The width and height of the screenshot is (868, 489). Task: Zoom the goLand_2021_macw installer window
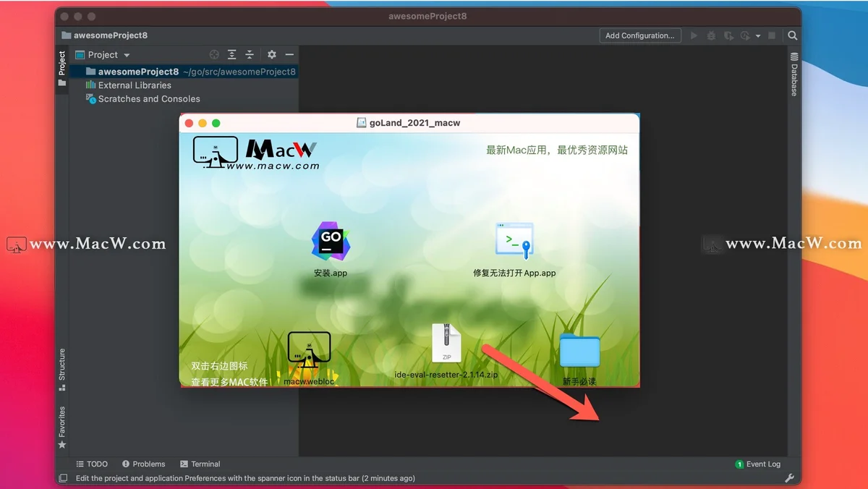tap(216, 123)
